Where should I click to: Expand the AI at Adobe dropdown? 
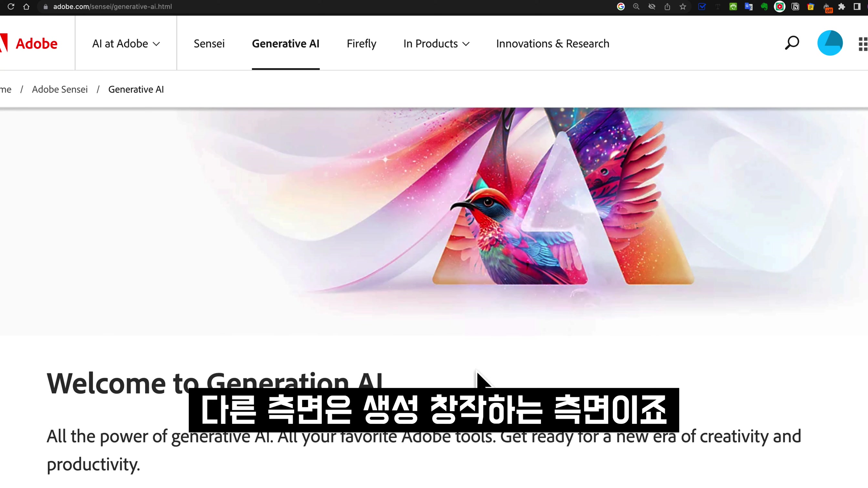pyautogui.click(x=126, y=44)
